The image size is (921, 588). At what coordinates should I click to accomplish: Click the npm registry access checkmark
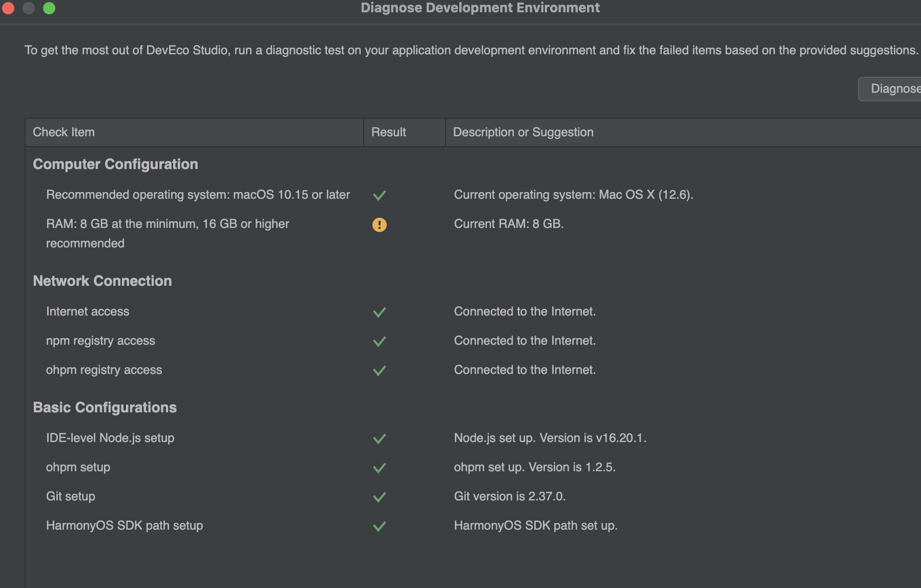[379, 341]
